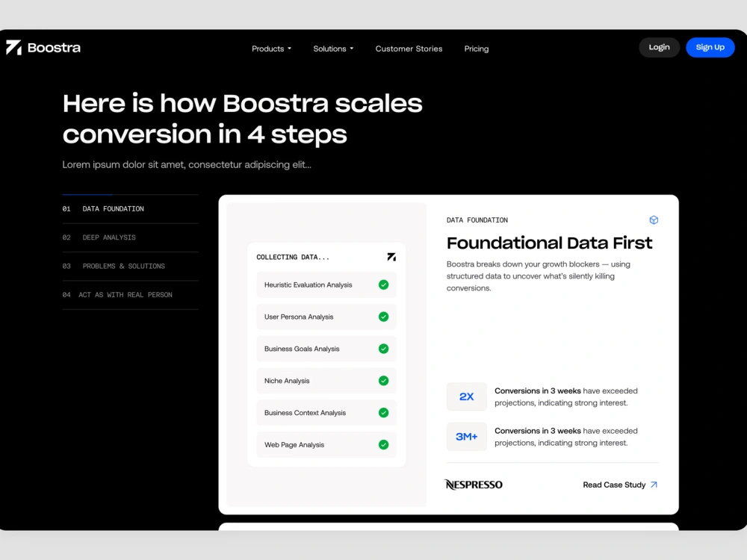Click the blue progress bar above Data Foundation
Screen dimensions: 747x560
coord(87,195)
